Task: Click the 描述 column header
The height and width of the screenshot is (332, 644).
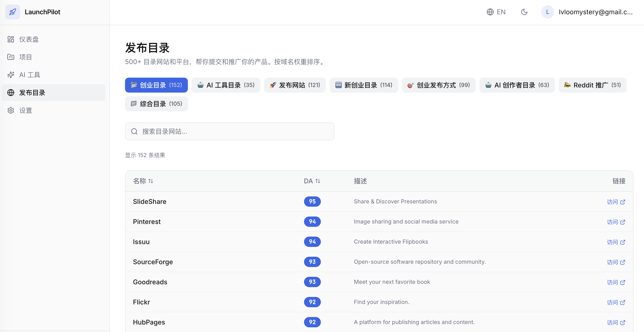Action: (360, 181)
